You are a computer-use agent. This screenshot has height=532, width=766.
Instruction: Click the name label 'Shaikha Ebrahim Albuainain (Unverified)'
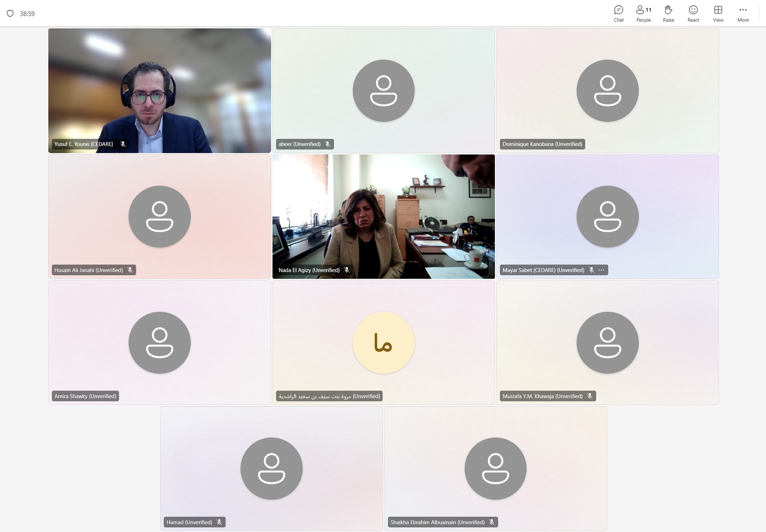click(438, 522)
